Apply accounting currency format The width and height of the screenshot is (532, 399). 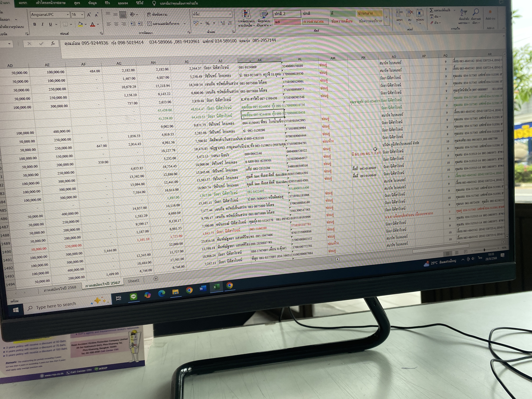196,23
